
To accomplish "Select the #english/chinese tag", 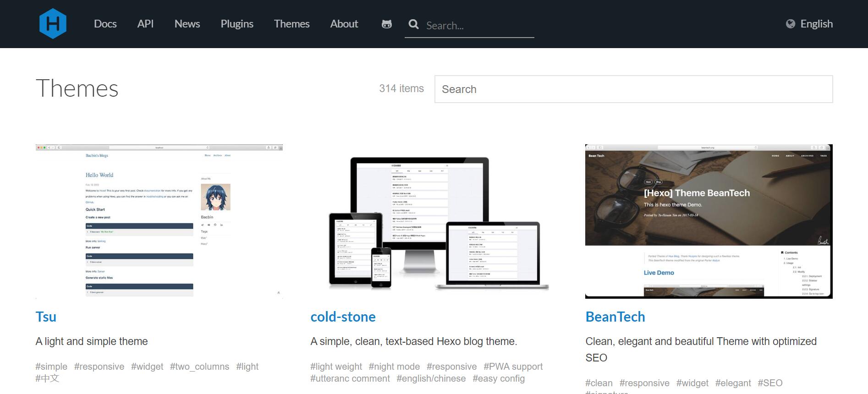I will [x=431, y=378].
